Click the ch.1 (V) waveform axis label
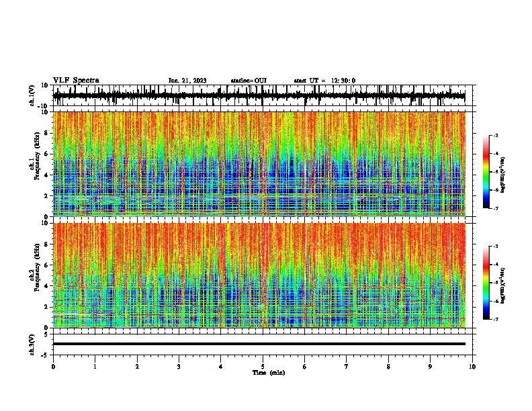The width and height of the screenshot is (532, 411). (32, 95)
